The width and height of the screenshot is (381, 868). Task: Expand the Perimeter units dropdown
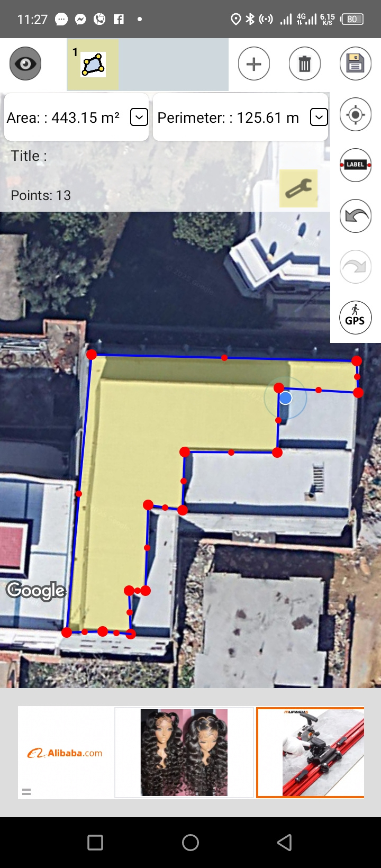319,117
